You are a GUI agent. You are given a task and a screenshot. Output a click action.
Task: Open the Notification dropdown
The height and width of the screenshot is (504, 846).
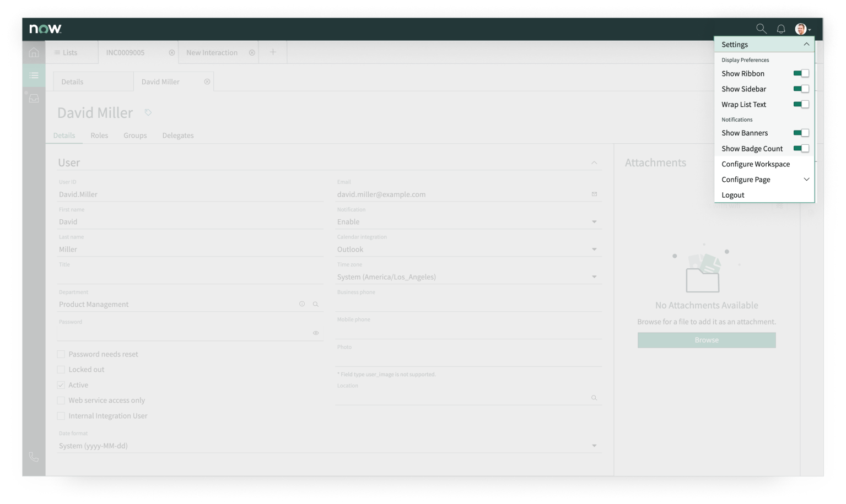click(468, 221)
